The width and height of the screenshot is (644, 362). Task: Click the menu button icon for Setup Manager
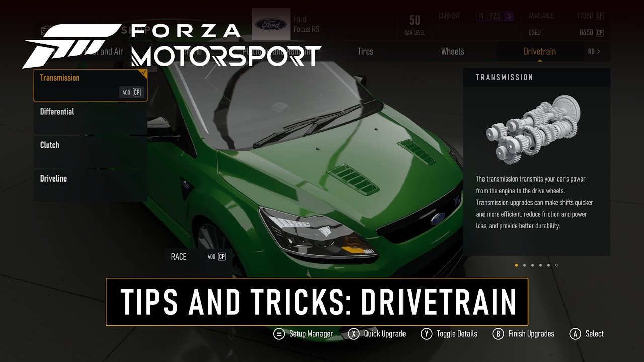pos(278,334)
